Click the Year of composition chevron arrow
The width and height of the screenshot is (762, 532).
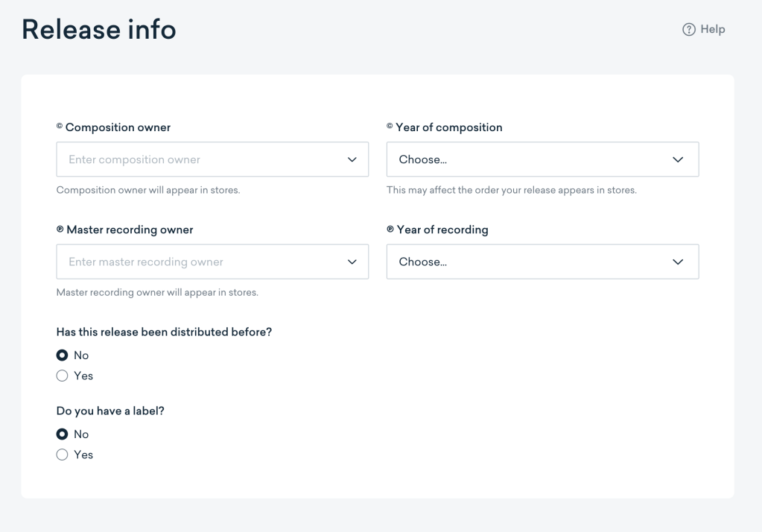click(x=677, y=159)
